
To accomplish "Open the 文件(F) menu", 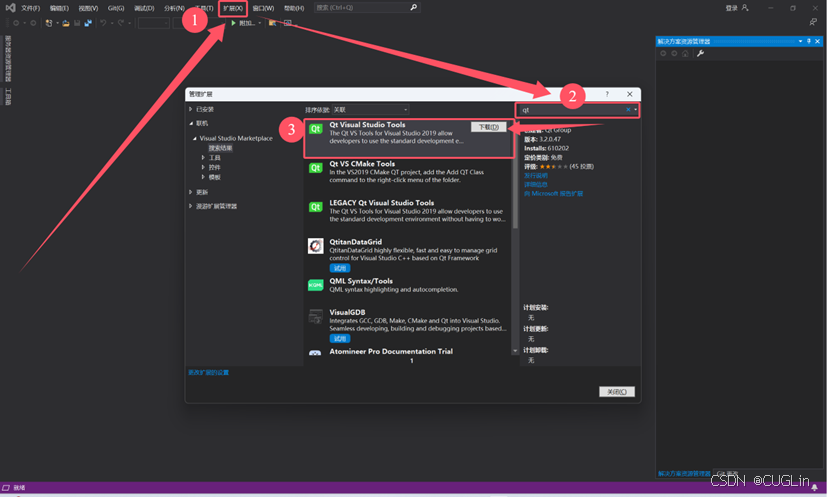I will pos(31,8).
